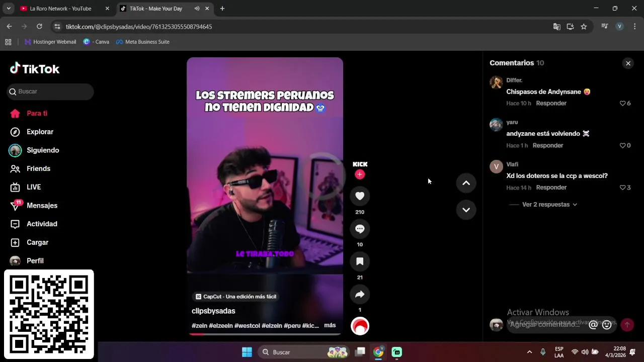Open Actividad in sidebar
The width and height of the screenshot is (644, 362).
[34, 224]
